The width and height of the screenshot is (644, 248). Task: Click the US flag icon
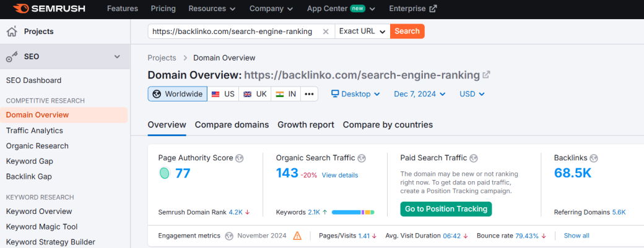point(215,94)
